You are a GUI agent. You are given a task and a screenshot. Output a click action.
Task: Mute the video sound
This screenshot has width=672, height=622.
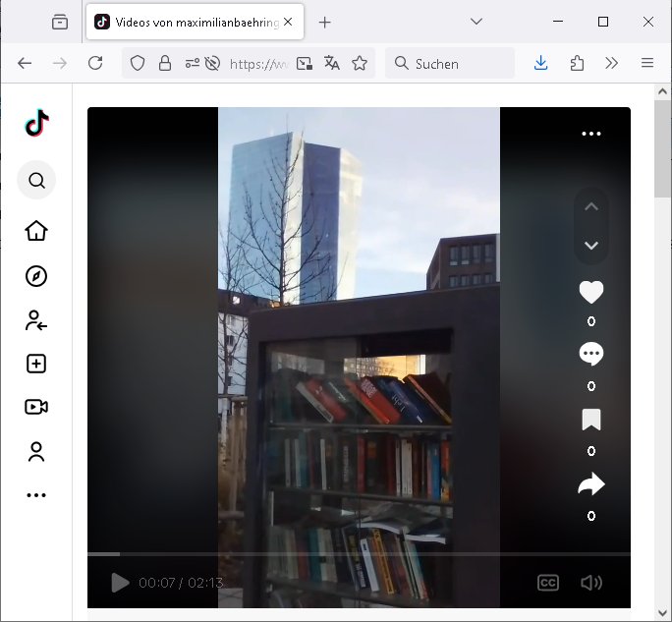click(590, 583)
